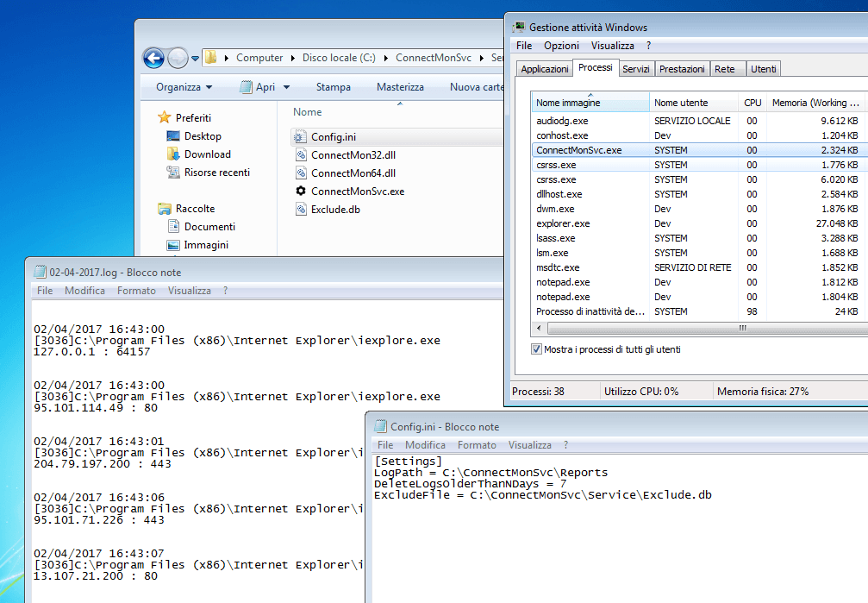The image size is (868, 603).
Task: Switch to the Prestazioni tab
Action: (682, 69)
